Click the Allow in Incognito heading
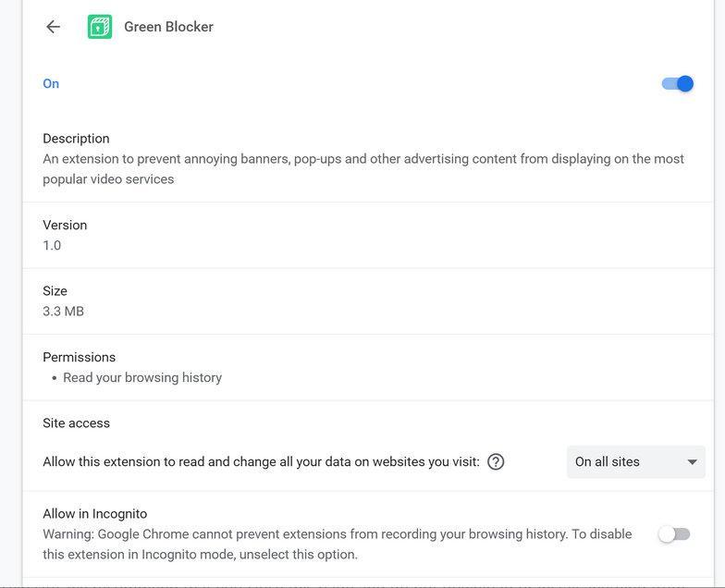The width and height of the screenshot is (725, 588). [x=94, y=514]
